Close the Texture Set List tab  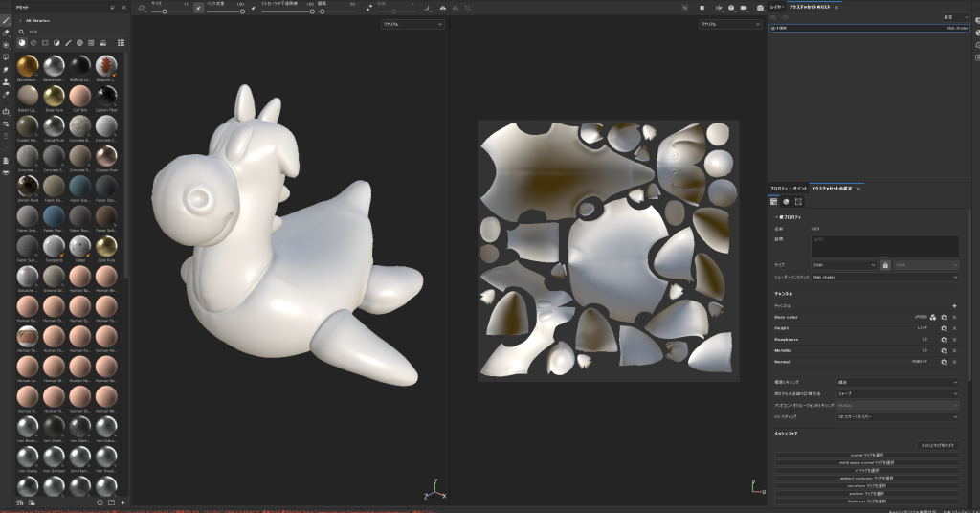click(836, 7)
